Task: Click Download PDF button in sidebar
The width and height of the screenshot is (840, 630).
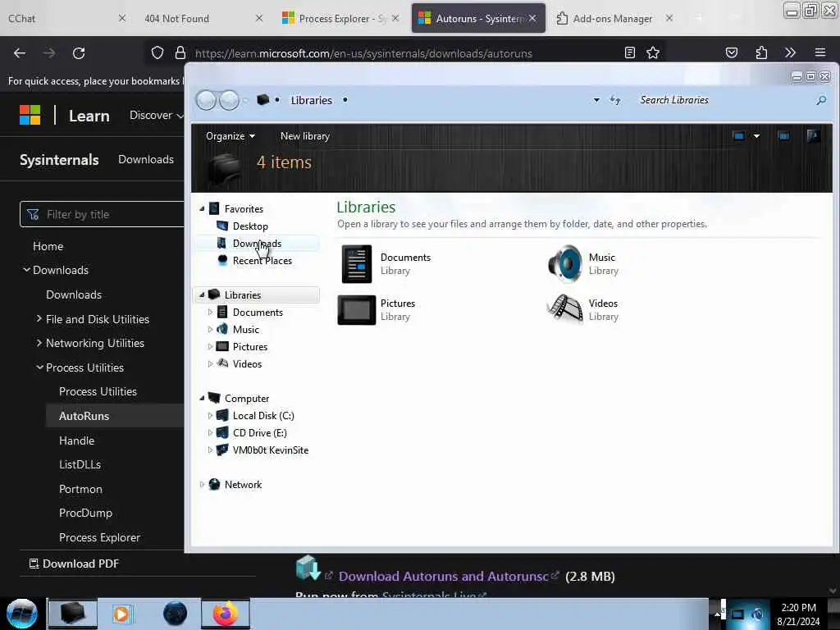Action: click(74, 564)
